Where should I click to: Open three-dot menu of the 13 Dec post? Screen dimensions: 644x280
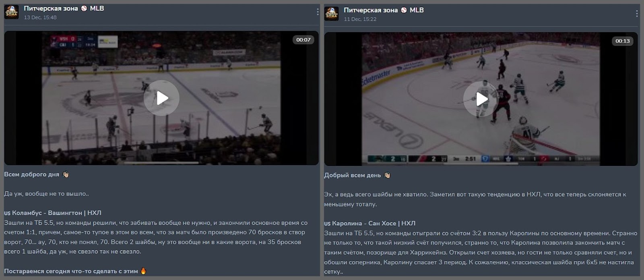tap(318, 12)
